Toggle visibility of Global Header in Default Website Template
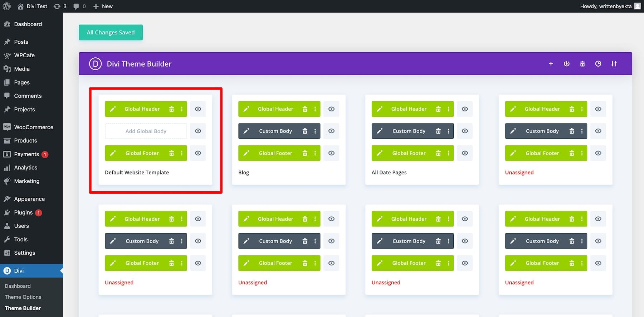The width and height of the screenshot is (644, 317). [198, 109]
